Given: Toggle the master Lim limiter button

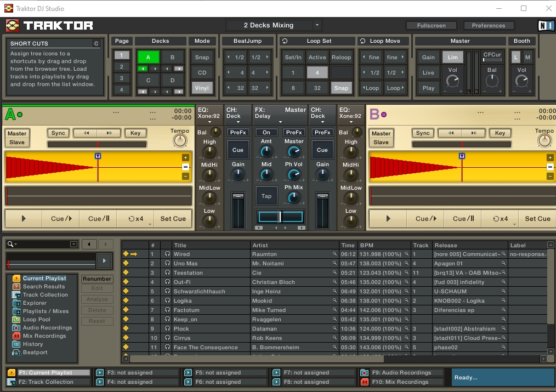Looking at the screenshot, I should (x=452, y=58).
